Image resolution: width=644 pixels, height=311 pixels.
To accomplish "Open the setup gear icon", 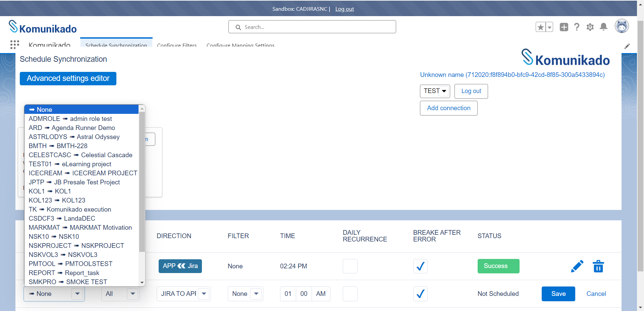I will click(590, 27).
